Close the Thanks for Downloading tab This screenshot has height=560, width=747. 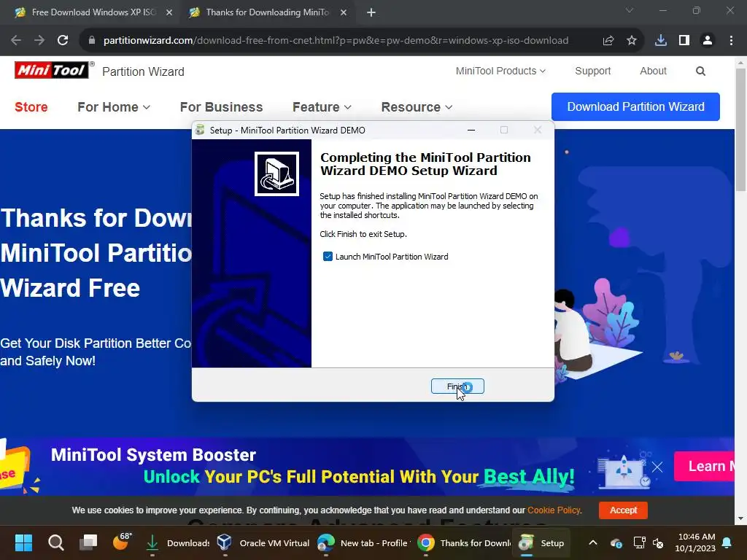pos(344,12)
